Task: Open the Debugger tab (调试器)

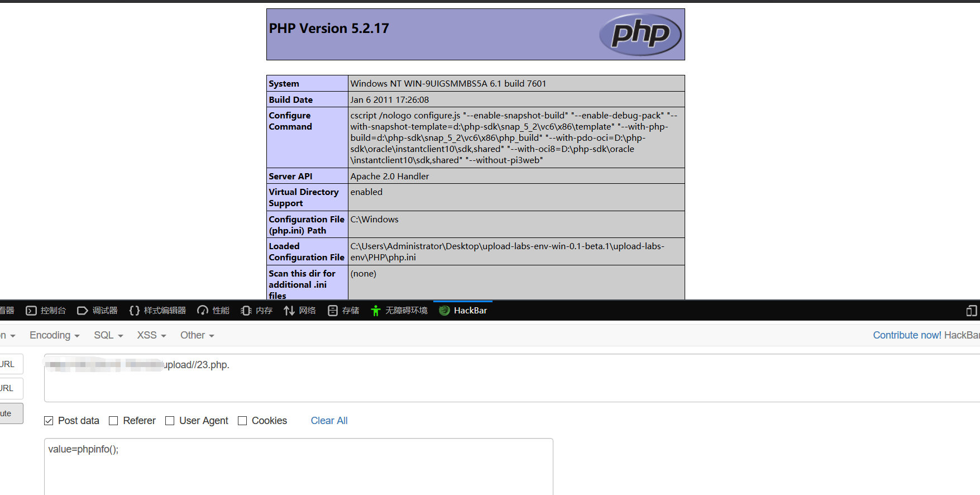Action: [x=97, y=311]
